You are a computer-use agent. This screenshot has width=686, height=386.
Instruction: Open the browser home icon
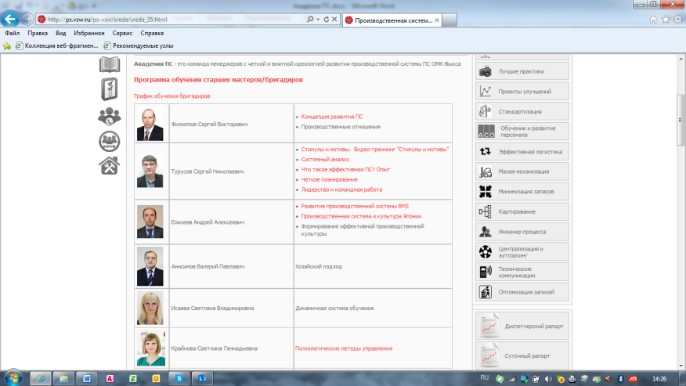(x=653, y=19)
